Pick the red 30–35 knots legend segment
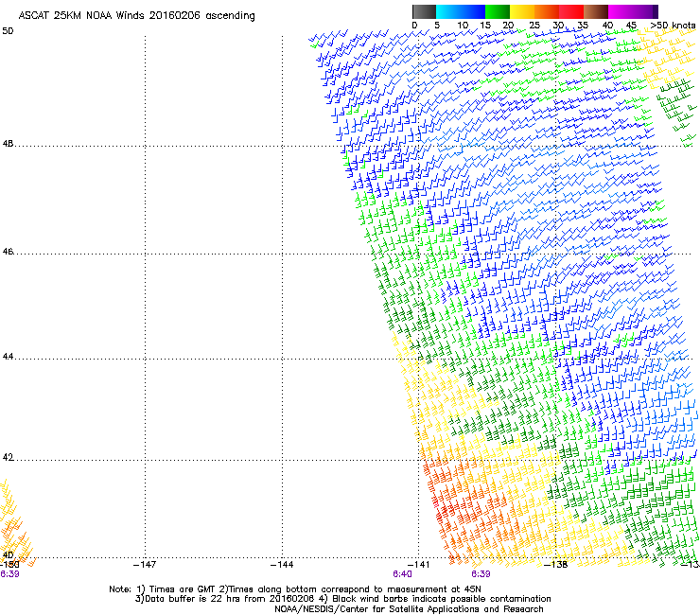Image resolution: width=700 pixels, height=615 pixels. [x=571, y=11]
